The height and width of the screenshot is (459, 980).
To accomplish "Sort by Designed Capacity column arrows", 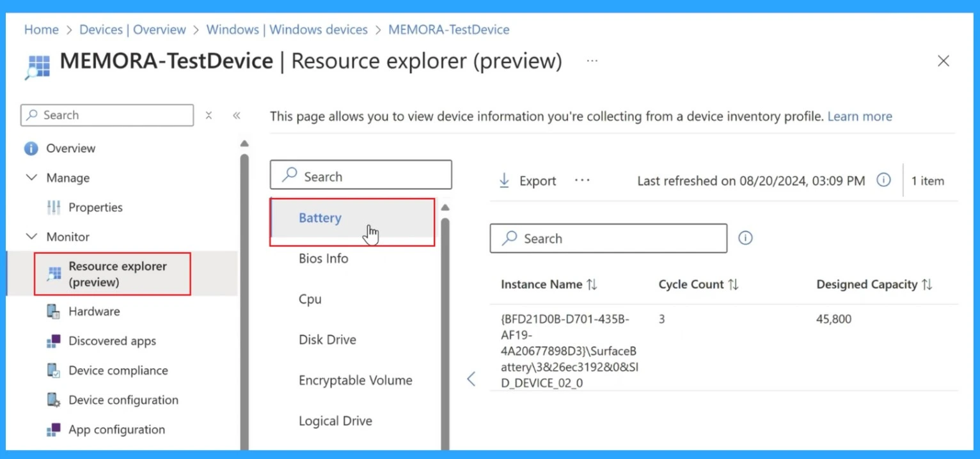I will (927, 284).
